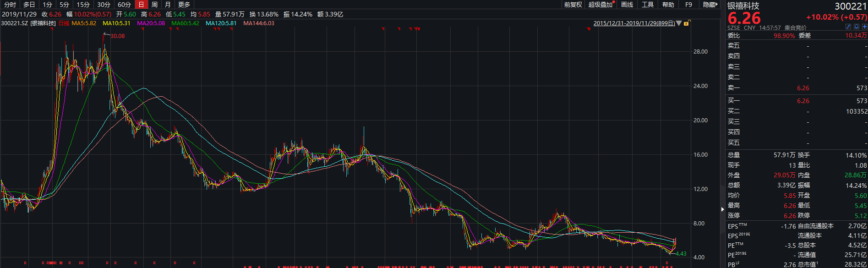Switch to 多日 multi-day tab

point(29,4)
